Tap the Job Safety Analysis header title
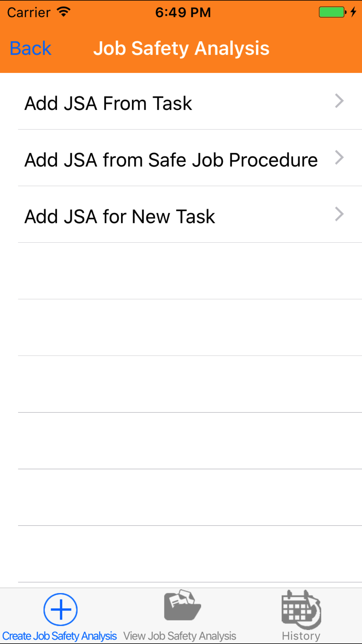Image resolution: width=362 pixels, height=644 pixels. click(181, 48)
